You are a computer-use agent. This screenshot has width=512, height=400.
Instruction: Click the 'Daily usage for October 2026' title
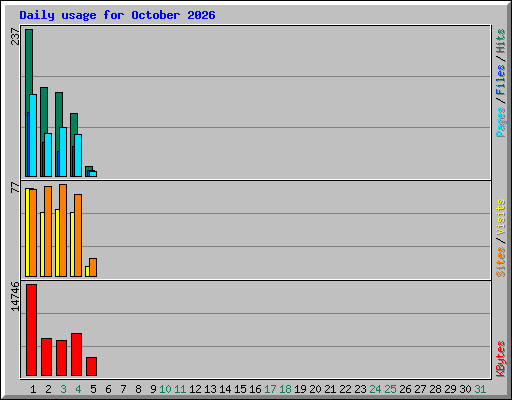point(117,16)
